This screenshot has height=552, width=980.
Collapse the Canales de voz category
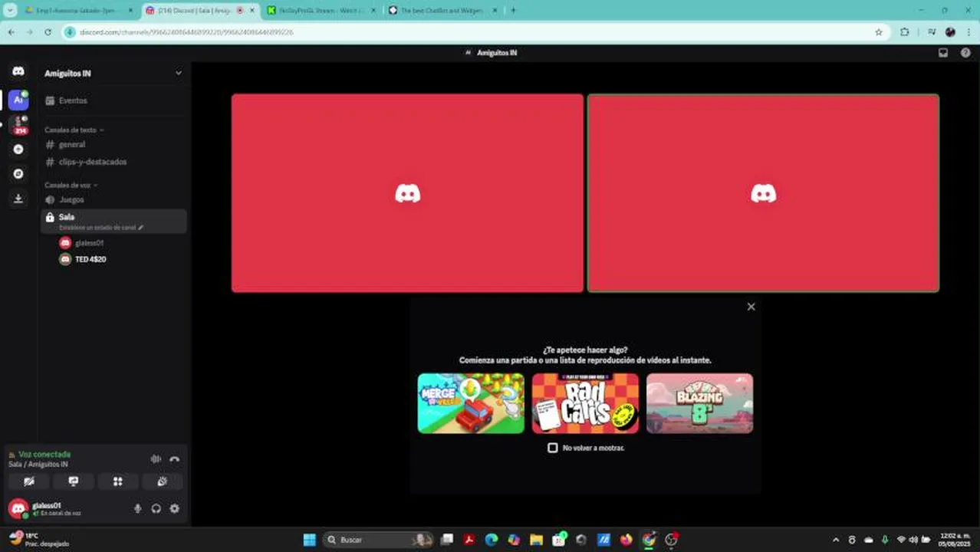tap(71, 185)
